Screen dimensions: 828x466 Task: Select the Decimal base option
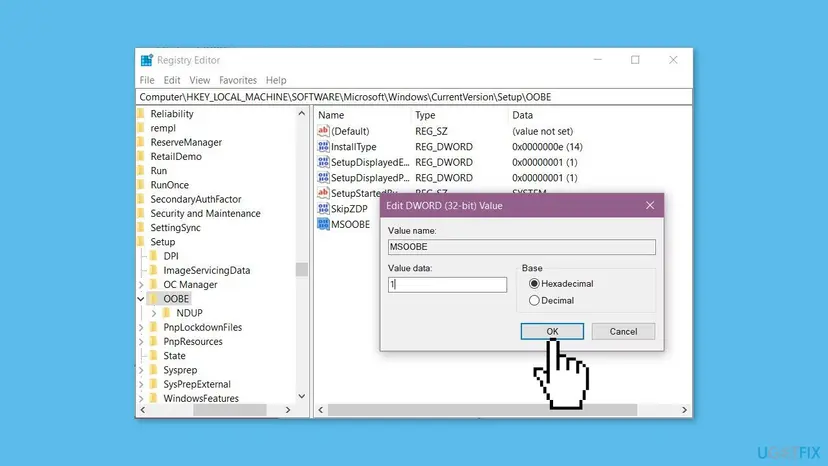coord(534,301)
